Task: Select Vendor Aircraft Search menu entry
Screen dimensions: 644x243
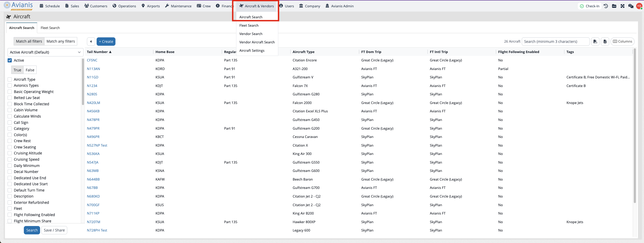Action: coord(257,42)
